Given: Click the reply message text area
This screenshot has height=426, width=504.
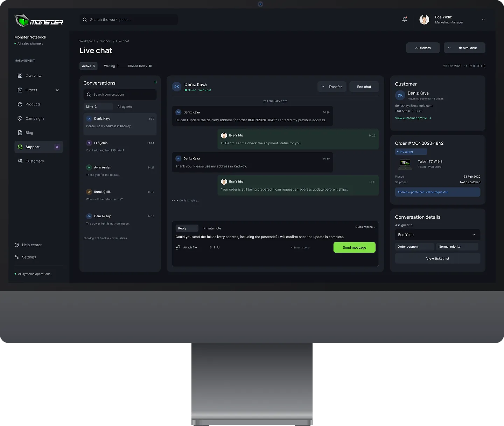Looking at the screenshot, I should (x=275, y=237).
